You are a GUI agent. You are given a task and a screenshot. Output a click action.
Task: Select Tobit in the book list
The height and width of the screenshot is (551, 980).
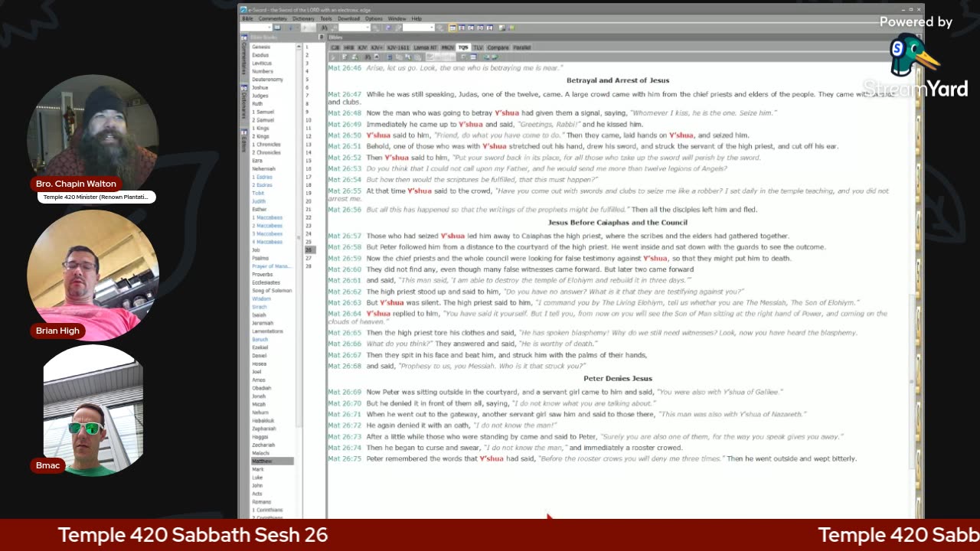pos(259,193)
